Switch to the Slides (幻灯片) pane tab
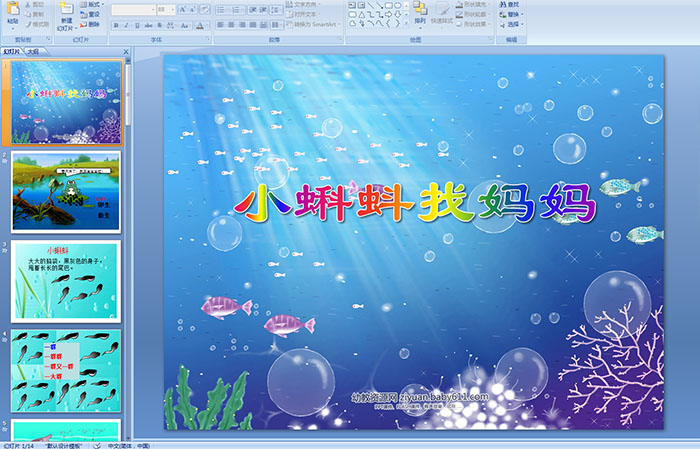Screen dimensions: 700x449 click(12, 50)
